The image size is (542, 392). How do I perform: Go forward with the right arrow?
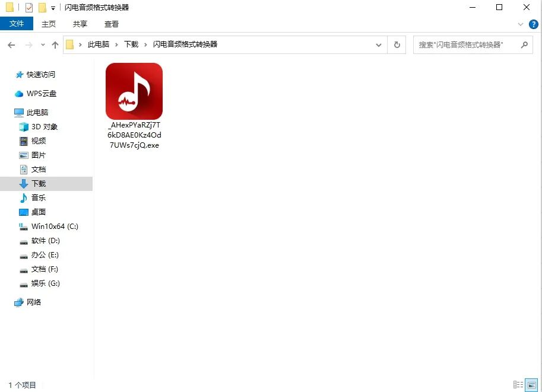coord(29,45)
